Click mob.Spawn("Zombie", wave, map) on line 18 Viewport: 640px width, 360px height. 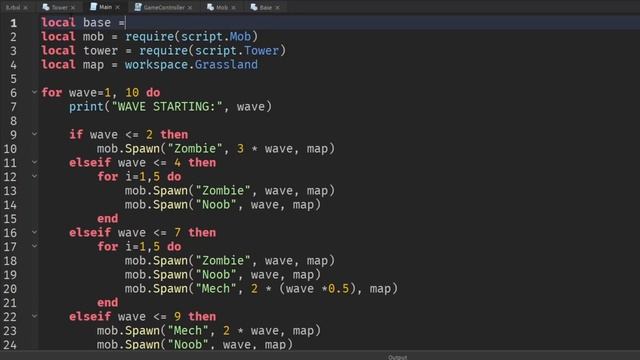point(230,260)
